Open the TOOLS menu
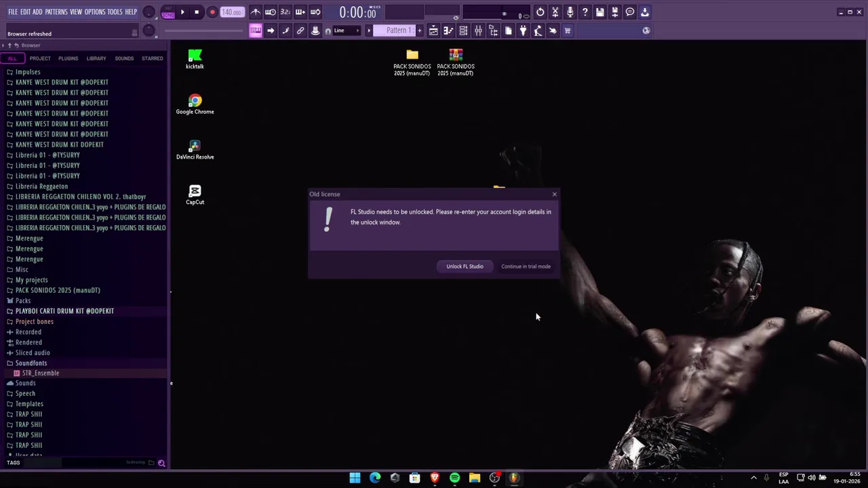 click(115, 12)
